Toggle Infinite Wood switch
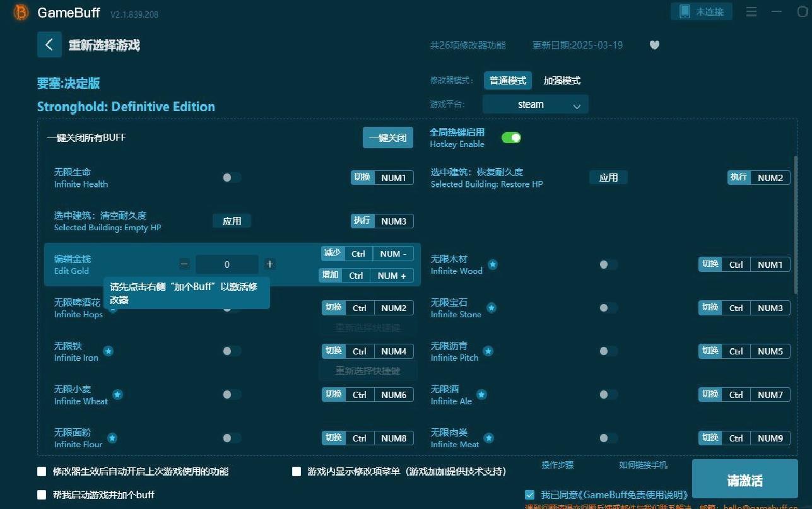Image resolution: width=812 pixels, height=509 pixels. [x=608, y=264]
